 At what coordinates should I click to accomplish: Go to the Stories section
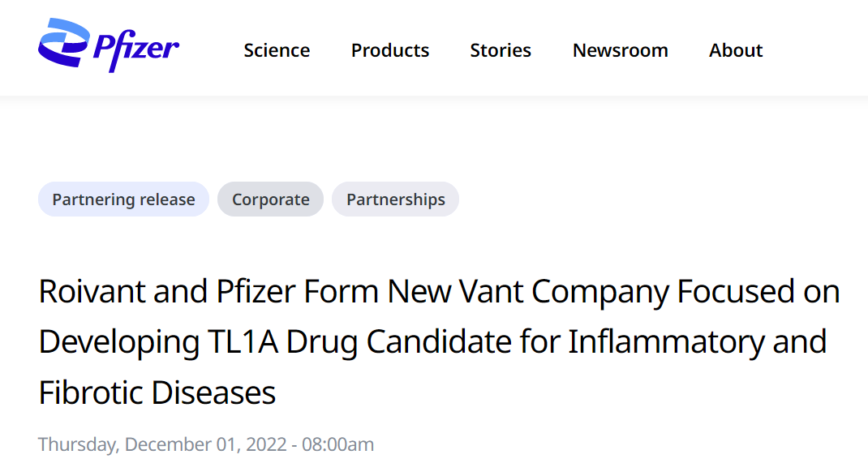click(x=501, y=50)
